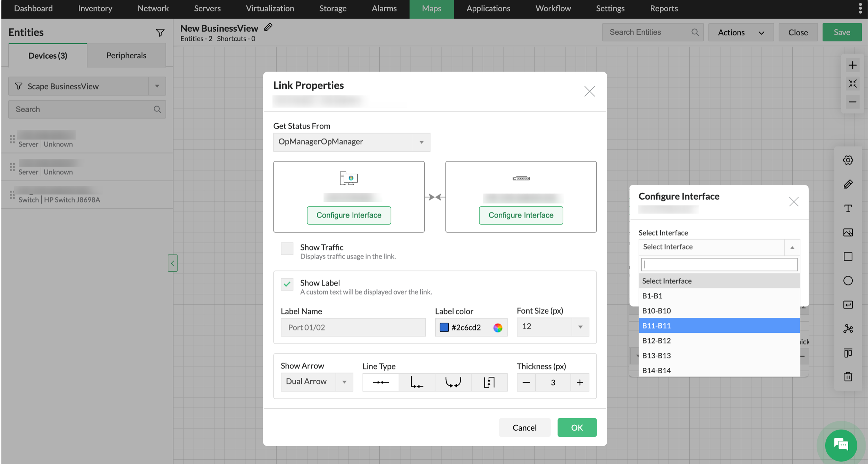868x464 pixels.
Task: Click the left Configure Interface button
Action: click(x=349, y=215)
